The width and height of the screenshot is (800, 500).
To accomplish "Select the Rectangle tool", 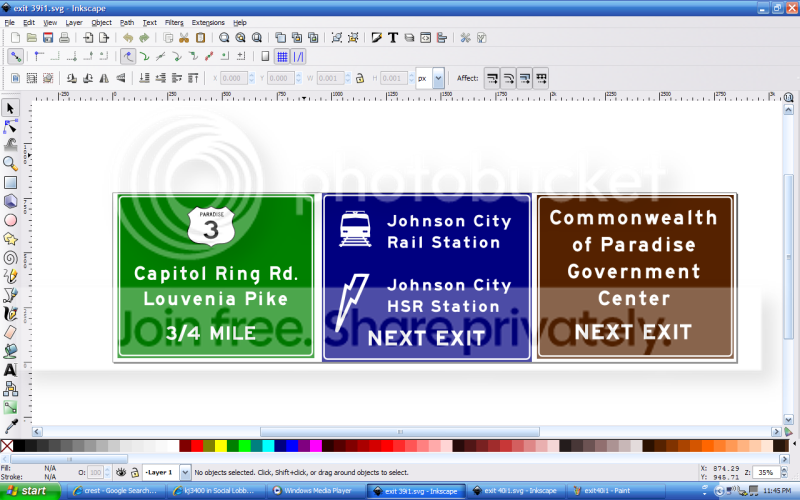I will pos(10,183).
